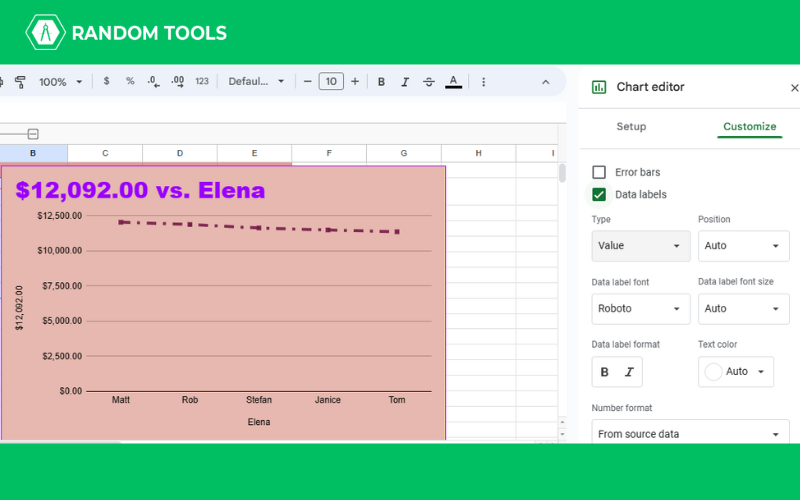Increase font size with plus button
The height and width of the screenshot is (500, 800).
(355, 82)
